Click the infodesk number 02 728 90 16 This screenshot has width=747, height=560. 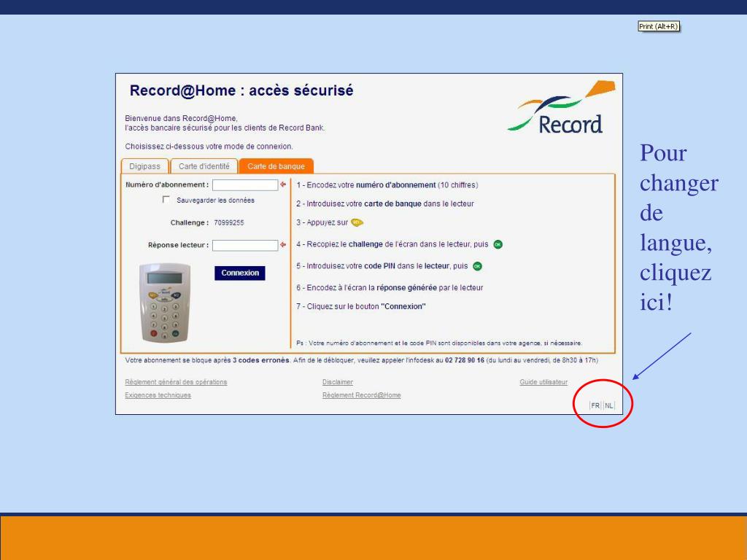[465, 360]
